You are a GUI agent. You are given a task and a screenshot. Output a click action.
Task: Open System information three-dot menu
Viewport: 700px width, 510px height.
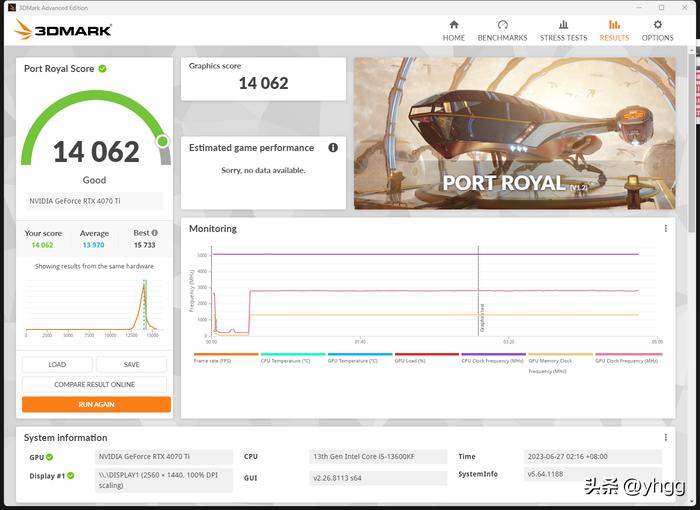666,437
